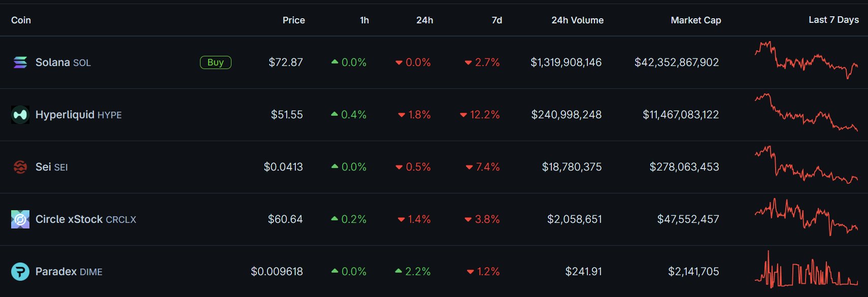Sort table by Price column header
The height and width of the screenshot is (297, 868).
coord(294,20)
